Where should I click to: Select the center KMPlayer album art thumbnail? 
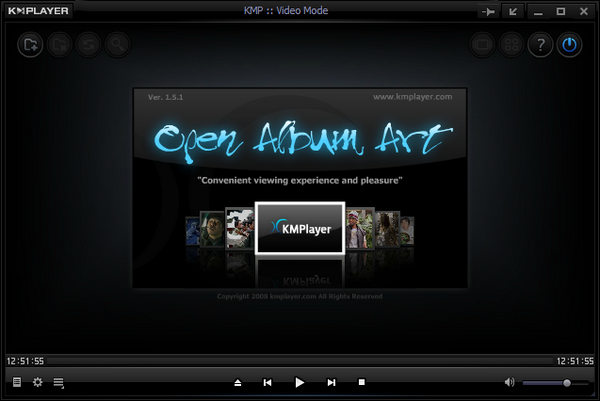[300, 228]
